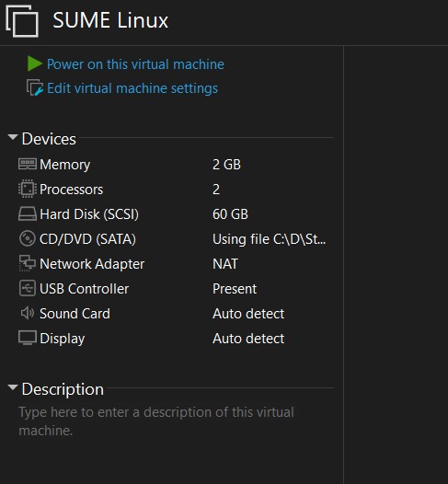Select the USB Controller icon

[x=28, y=288]
